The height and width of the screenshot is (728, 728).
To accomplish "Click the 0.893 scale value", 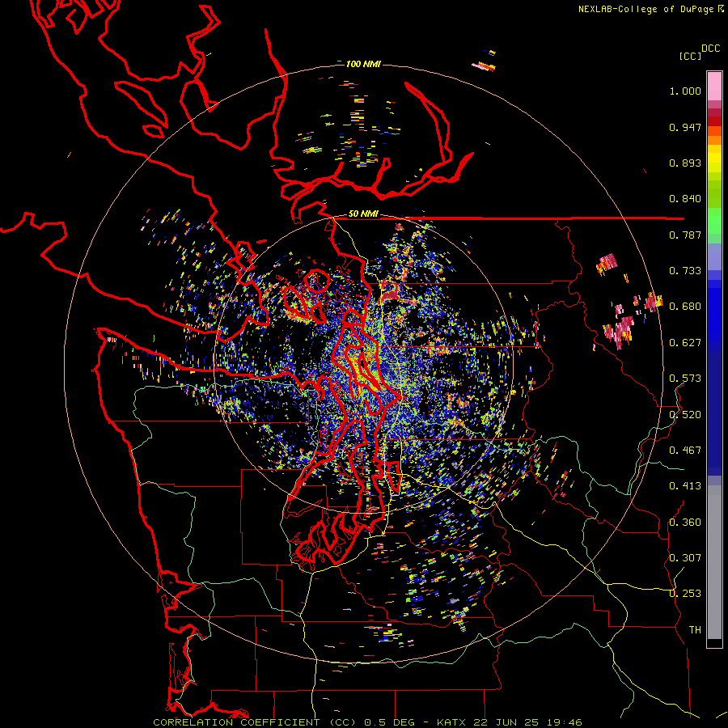I will 685,163.
